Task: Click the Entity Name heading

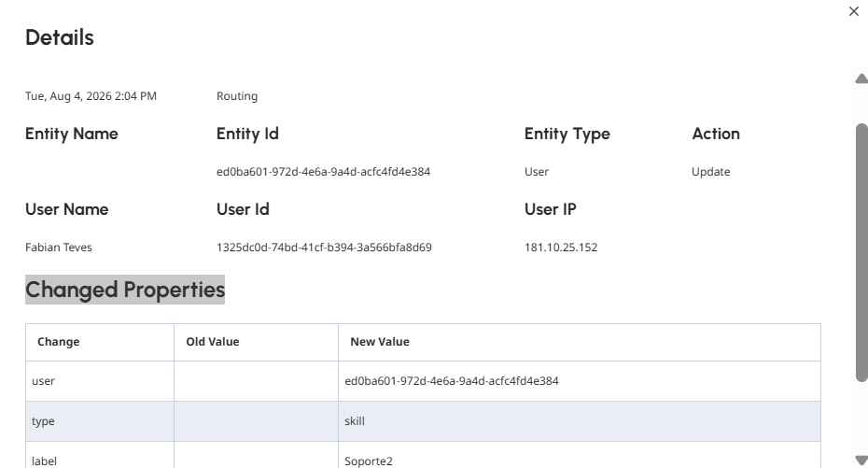Action: coord(72,134)
